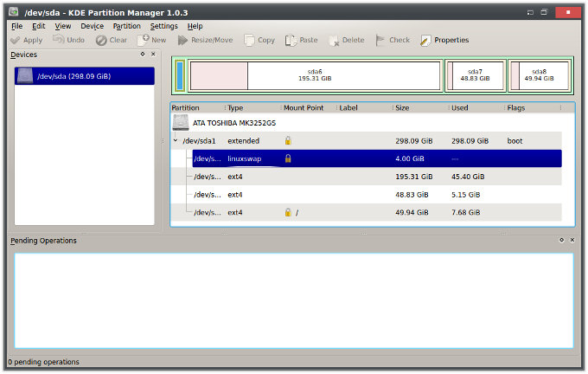Click the lock icon on linuxswap row

[288, 158]
